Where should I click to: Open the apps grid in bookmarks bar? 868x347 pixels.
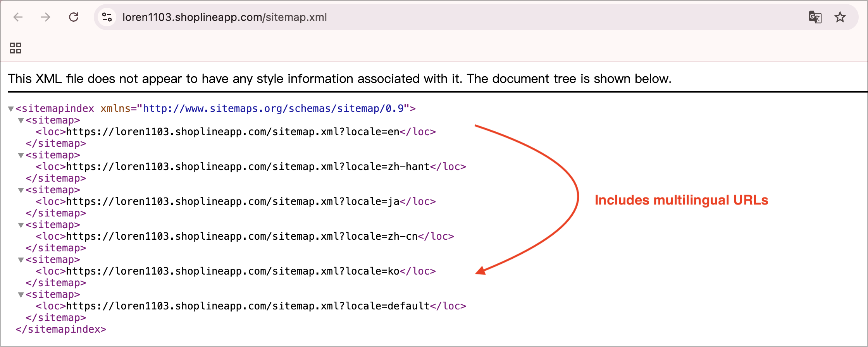15,48
